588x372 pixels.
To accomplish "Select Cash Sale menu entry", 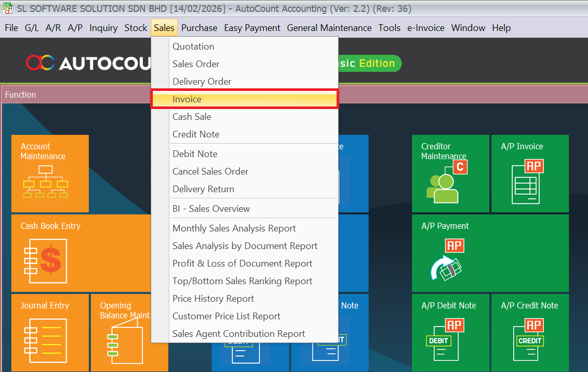I will (x=192, y=117).
